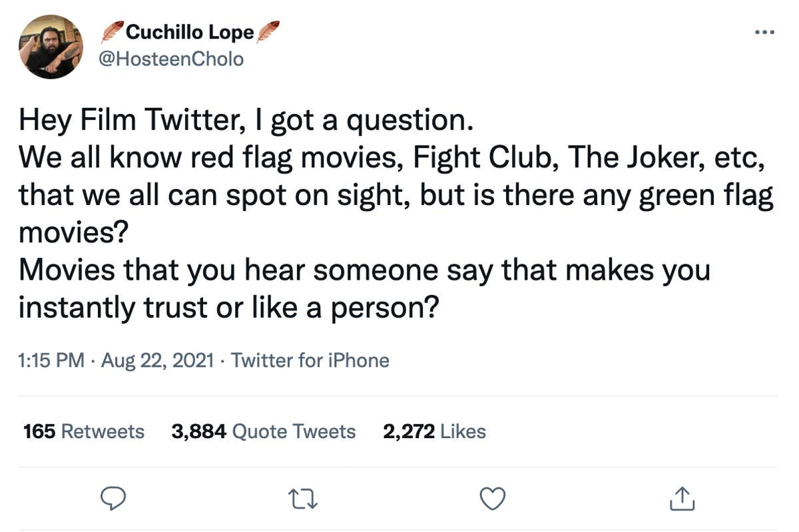Image resolution: width=799 pixels, height=532 pixels.
Task: Click the feather emoji before the name
Action: [x=112, y=31]
